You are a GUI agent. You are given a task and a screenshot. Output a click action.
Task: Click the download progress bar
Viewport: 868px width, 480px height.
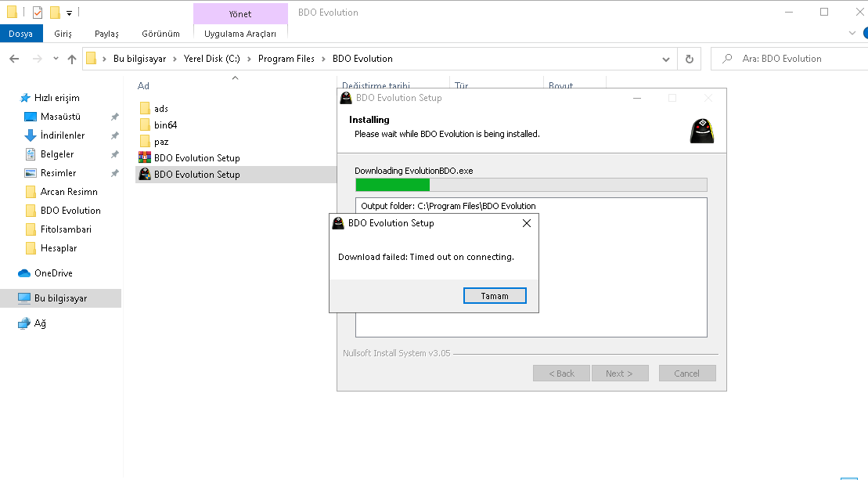coord(531,184)
